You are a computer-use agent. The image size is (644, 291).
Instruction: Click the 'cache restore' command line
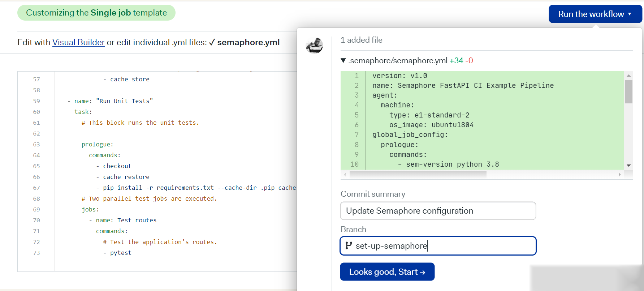click(x=123, y=177)
